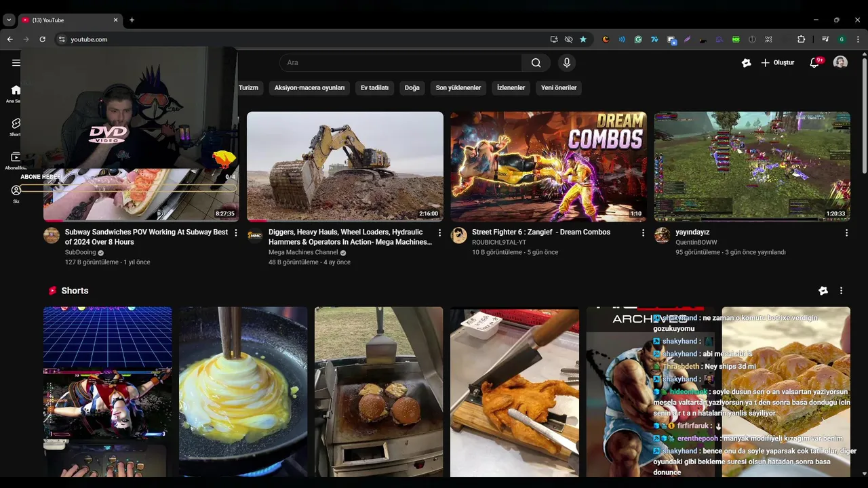
Task: Open the Chrome three-dot menu
Action: tap(857, 39)
